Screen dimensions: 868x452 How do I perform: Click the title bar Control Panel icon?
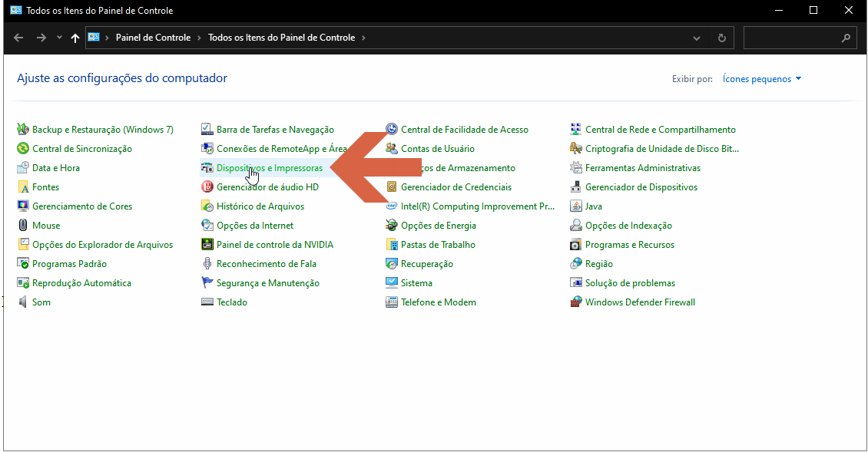pyautogui.click(x=16, y=10)
